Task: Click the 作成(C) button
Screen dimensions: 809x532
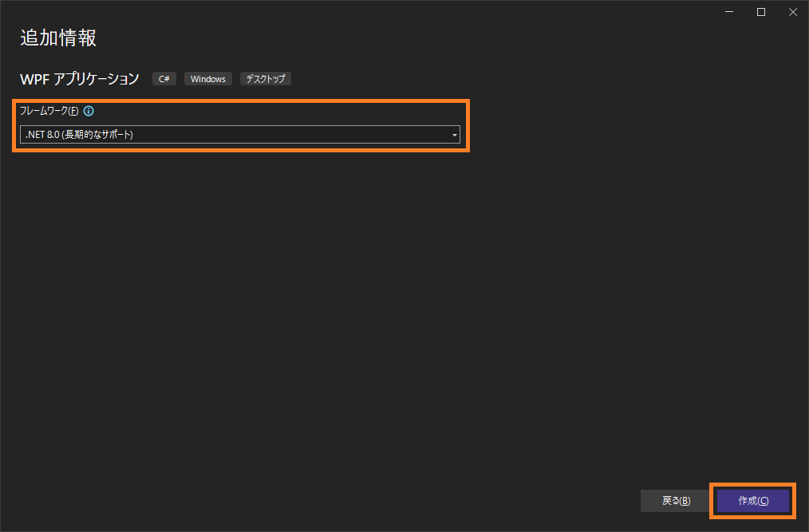Action: pos(753,501)
